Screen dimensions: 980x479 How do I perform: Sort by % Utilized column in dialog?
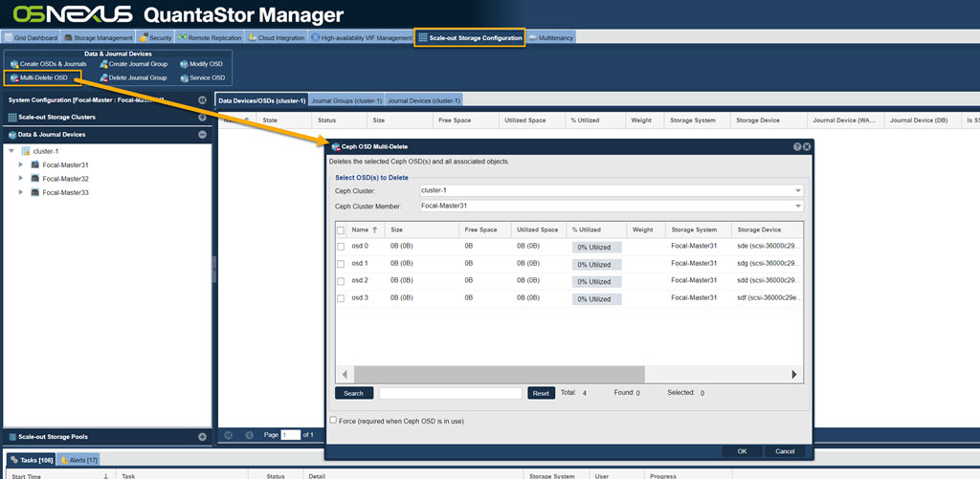596,229
